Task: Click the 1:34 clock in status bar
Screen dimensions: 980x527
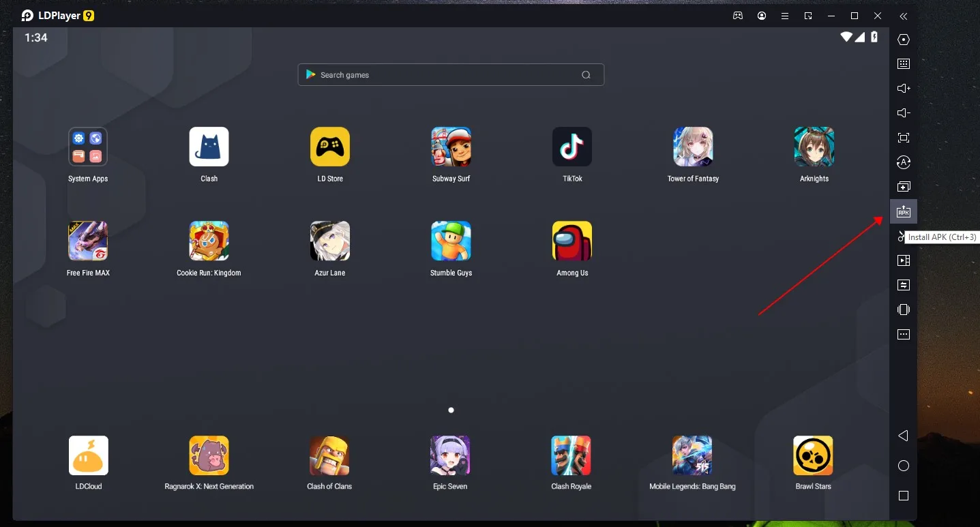Action: [x=36, y=37]
